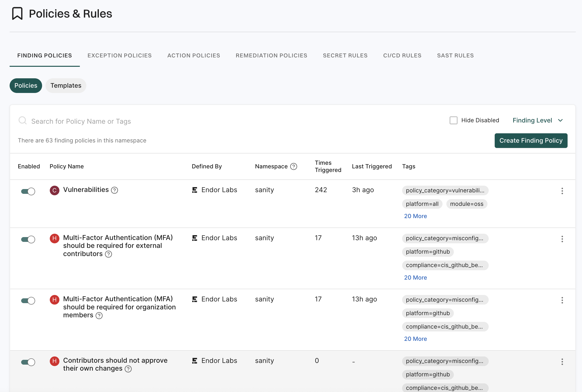Screen dimensions: 582x392
Task: Click the 3h ago last triggered value
Action: 363,190
